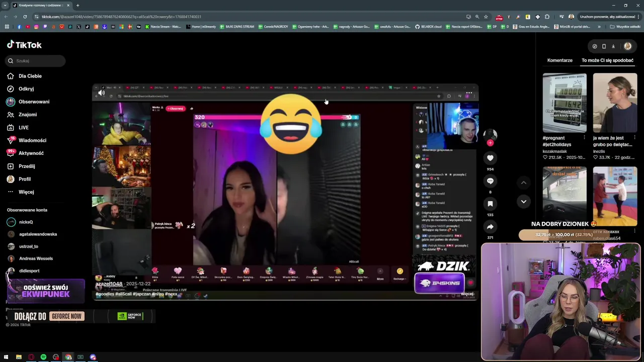Open options for the inezlis video
The height and width of the screenshot is (362, 644).
pos(634,138)
